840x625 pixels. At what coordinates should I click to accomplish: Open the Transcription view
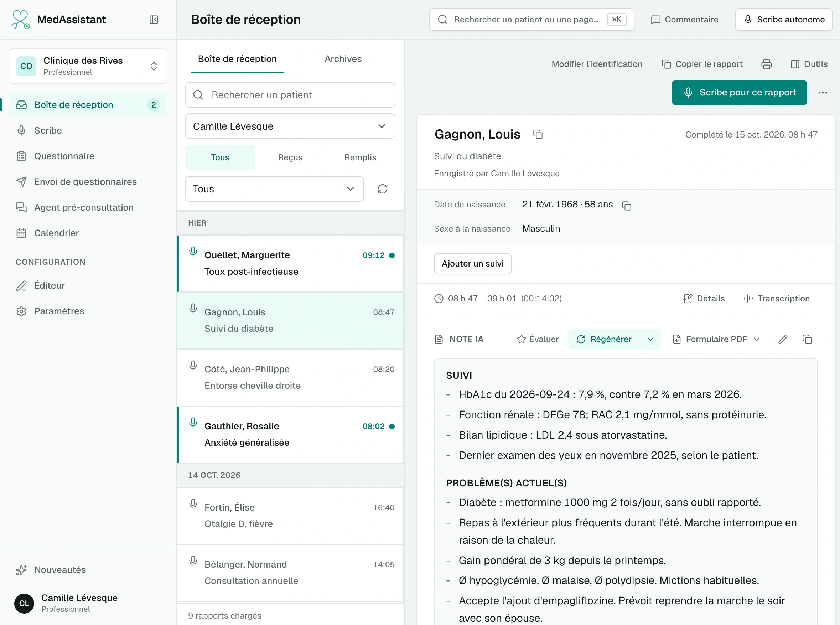coord(777,299)
